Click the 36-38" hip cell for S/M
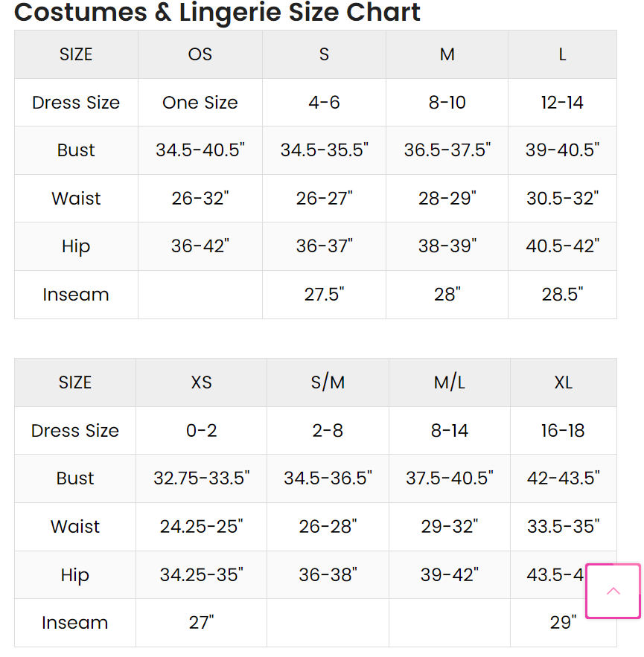 [x=328, y=575]
